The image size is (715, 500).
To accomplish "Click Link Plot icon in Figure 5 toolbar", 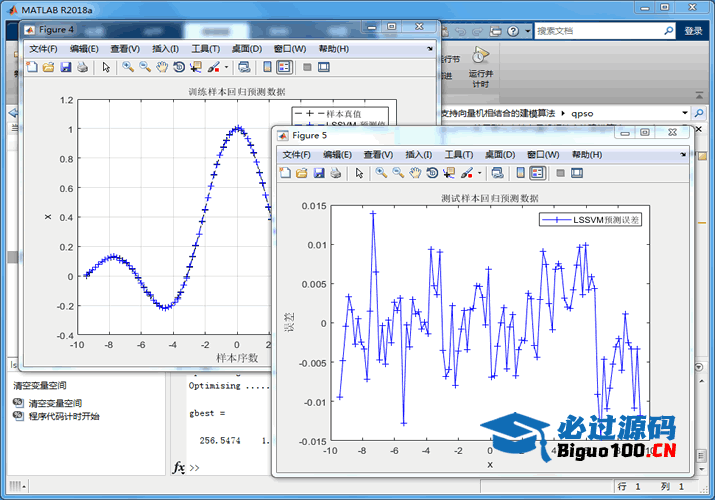I will [497, 173].
